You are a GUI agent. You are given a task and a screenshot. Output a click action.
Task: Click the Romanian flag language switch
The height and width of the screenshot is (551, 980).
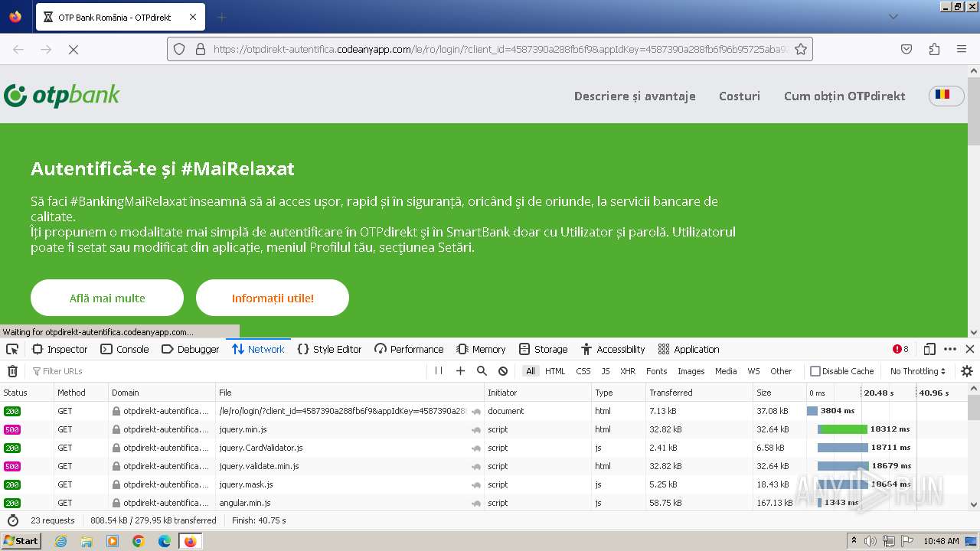tap(946, 95)
